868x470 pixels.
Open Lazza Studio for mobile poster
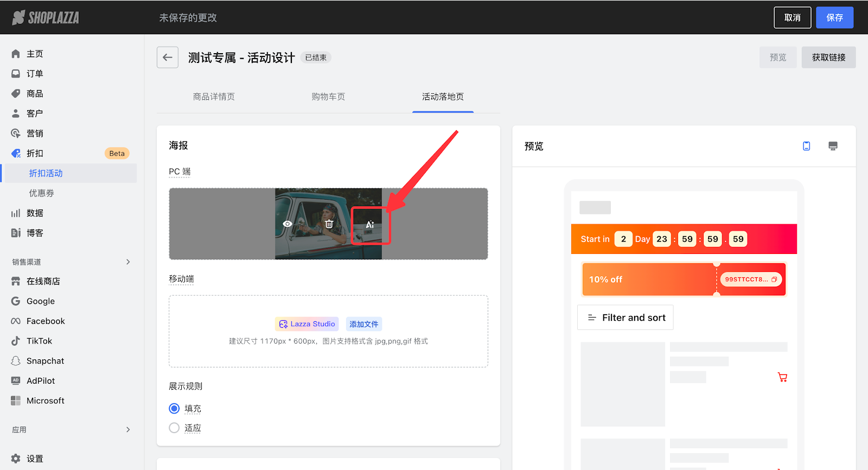pyautogui.click(x=307, y=324)
